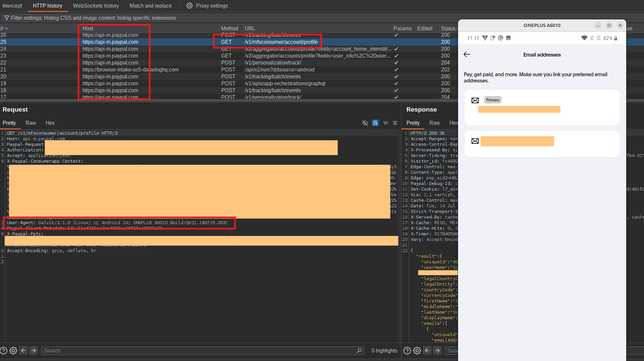Viewport: 644px width, 361px height.
Task: Toggle the \n show newlines button
Action: point(385,123)
